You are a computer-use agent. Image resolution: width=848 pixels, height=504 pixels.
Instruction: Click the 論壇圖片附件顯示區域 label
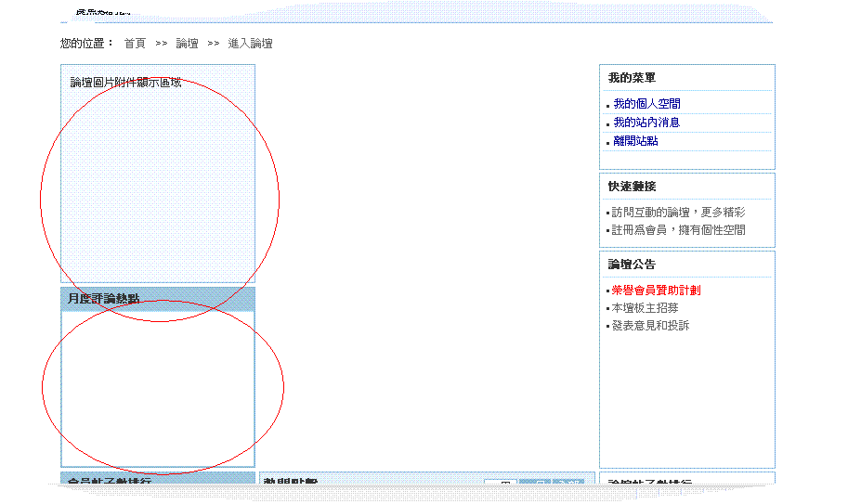point(126,83)
